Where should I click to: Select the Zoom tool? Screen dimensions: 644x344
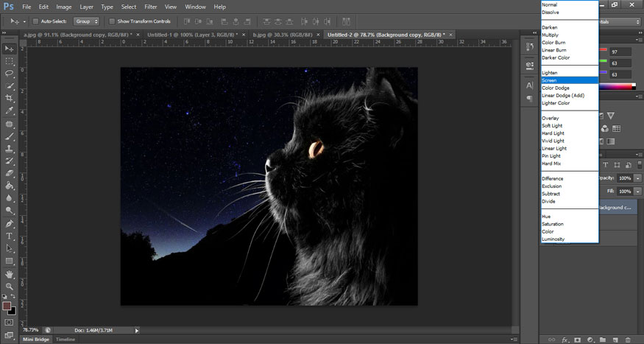9,287
